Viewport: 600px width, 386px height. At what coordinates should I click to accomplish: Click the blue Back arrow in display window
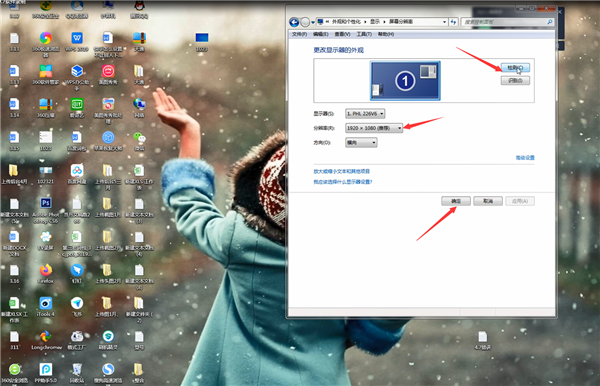point(294,22)
